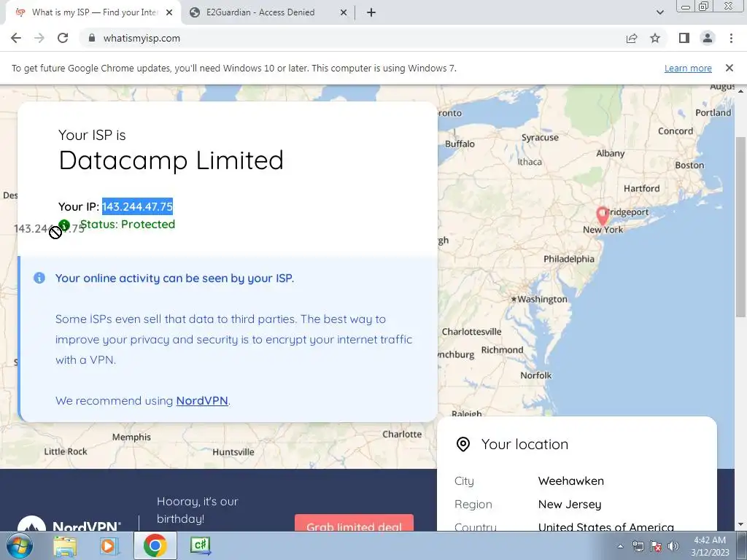The height and width of the screenshot is (560, 747).
Task: Open the Chrome side panel
Action: pyautogui.click(x=684, y=38)
